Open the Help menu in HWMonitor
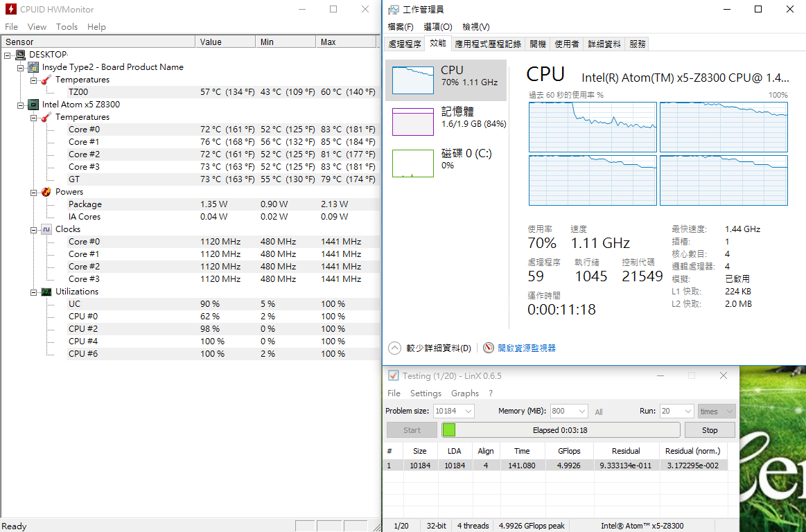The width and height of the screenshot is (806, 532). 96,27
